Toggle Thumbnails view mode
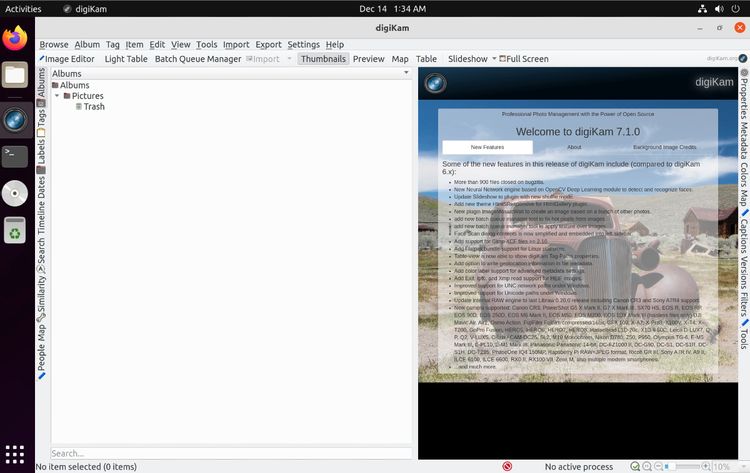 (323, 59)
